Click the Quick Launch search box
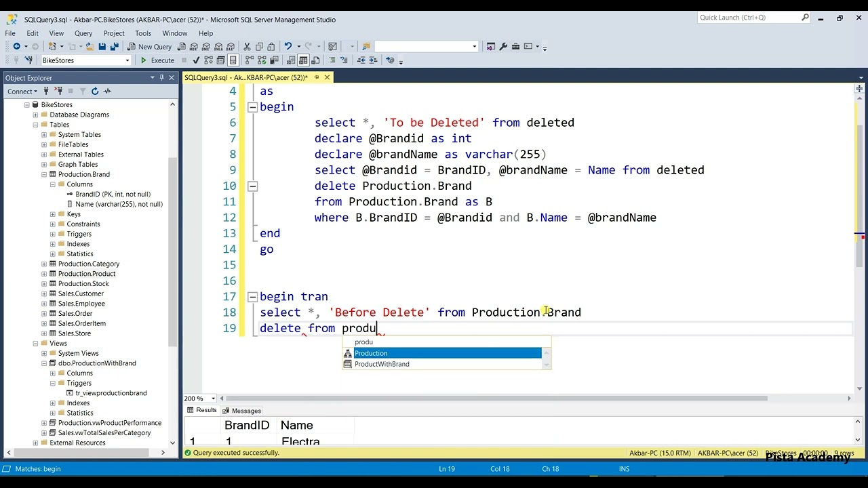Viewport: 868px width, 488px height. 753,18
